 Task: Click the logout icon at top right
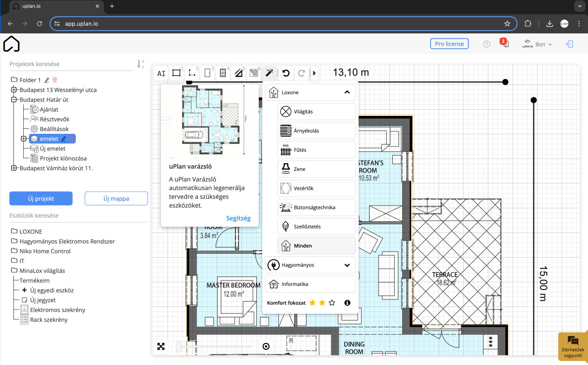click(570, 44)
